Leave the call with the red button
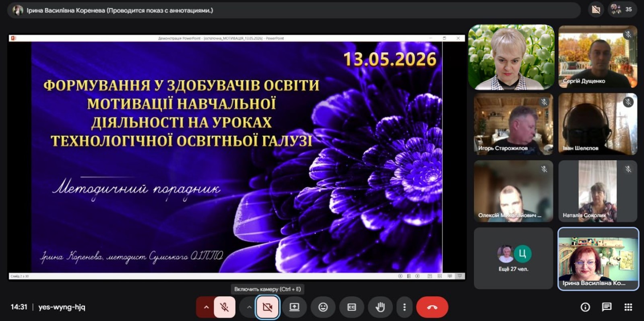644x321 pixels. point(432,307)
